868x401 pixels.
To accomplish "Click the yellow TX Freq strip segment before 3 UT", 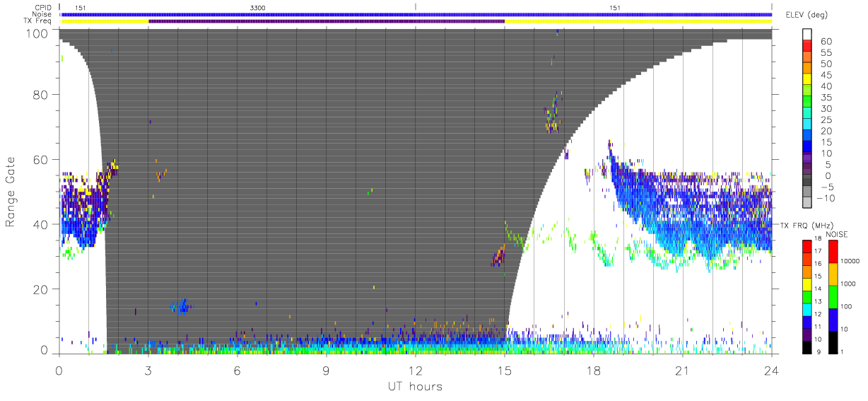I will coord(104,21).
